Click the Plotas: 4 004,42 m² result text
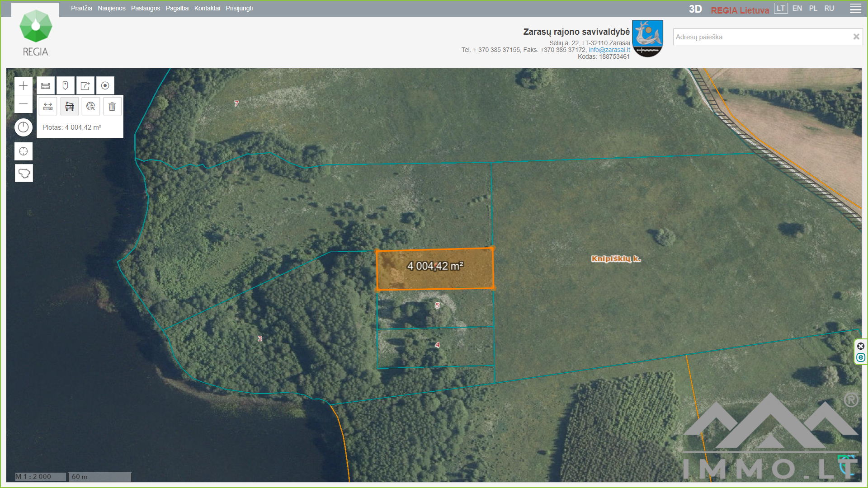Screen dimensions: 868x488 72,127
